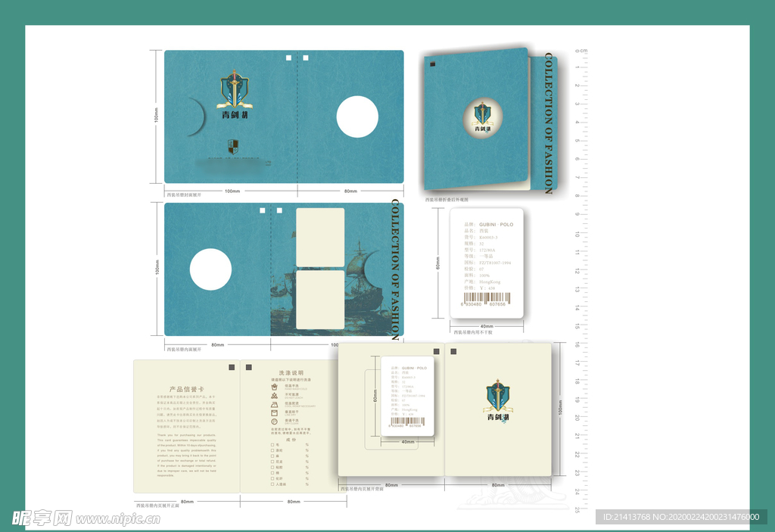Click the caption 西装吊牌折叠后外观图
Screen dimensions: 775x532
tap(447, 200)
